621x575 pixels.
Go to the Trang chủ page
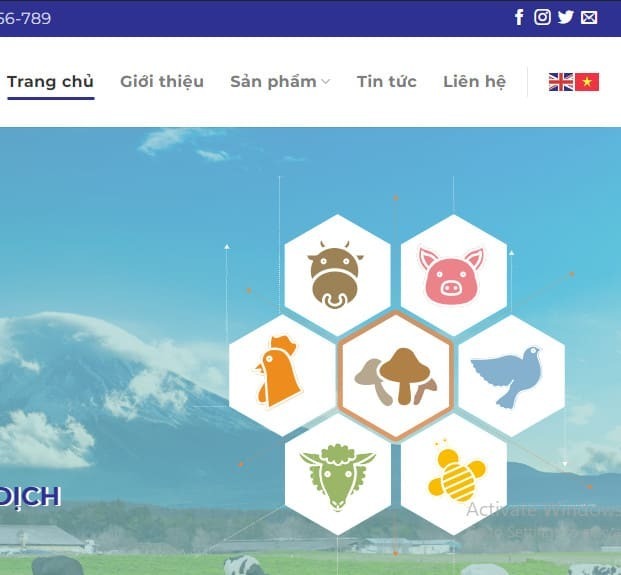click(50, 82)
